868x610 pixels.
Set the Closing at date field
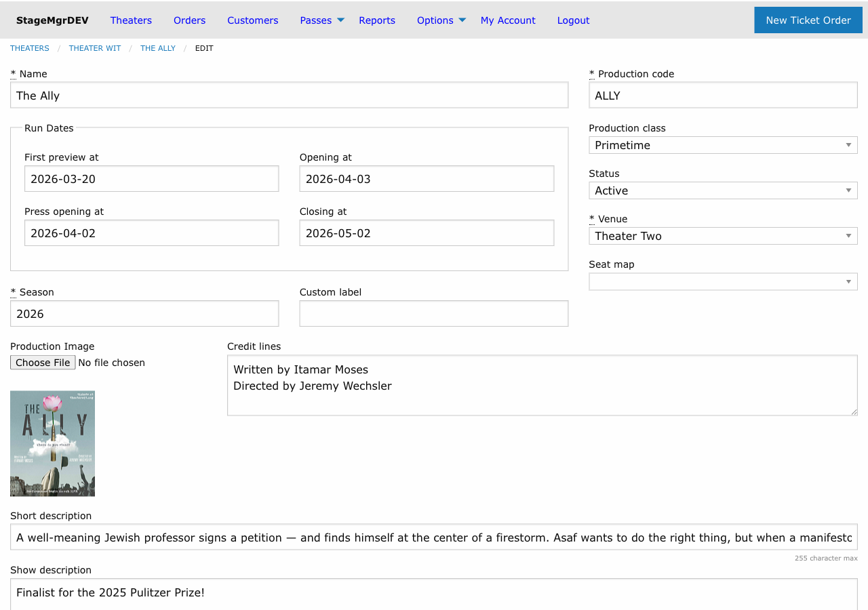click(x=427, y=233)
